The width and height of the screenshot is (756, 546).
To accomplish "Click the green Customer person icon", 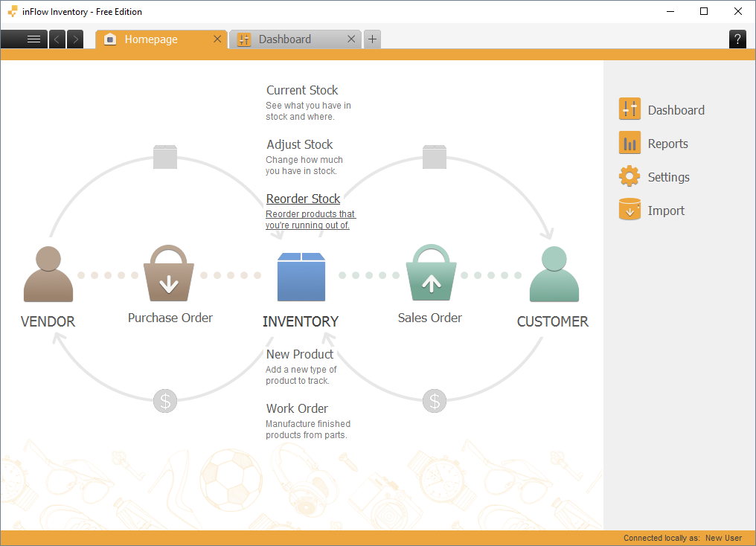I will click(x=554, y=274).
